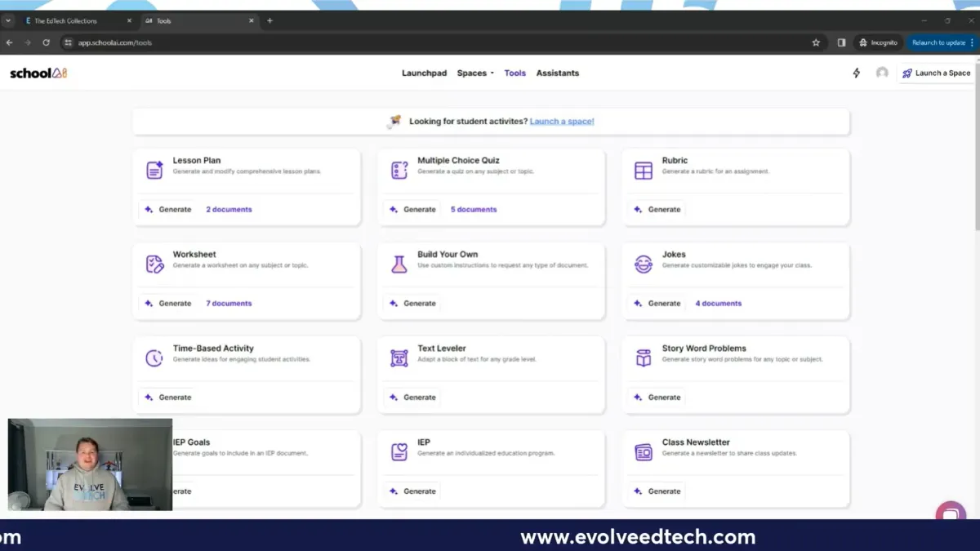980x551 pixels.
Task: Close The EdTech Collections tab
Action: [129, 20]
